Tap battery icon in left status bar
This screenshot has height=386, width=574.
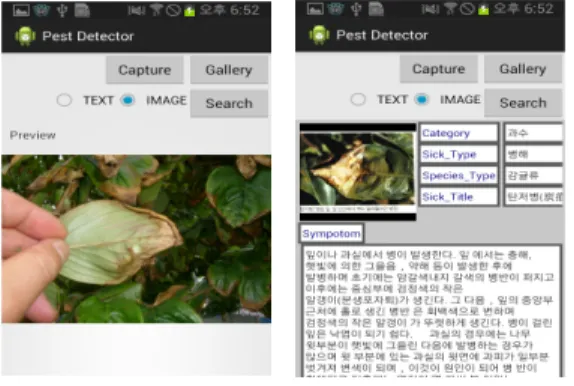pyautogui.click(x=190, y=11)
